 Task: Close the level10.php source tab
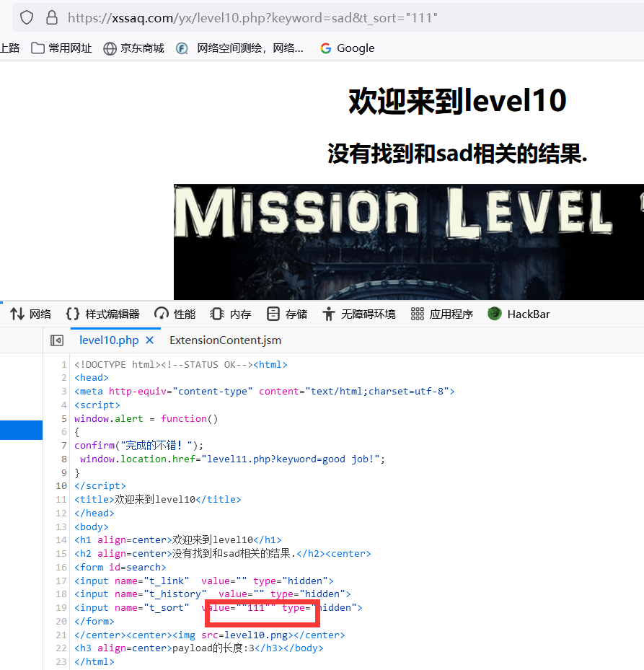pyautogui.click(x=149, y=340)
